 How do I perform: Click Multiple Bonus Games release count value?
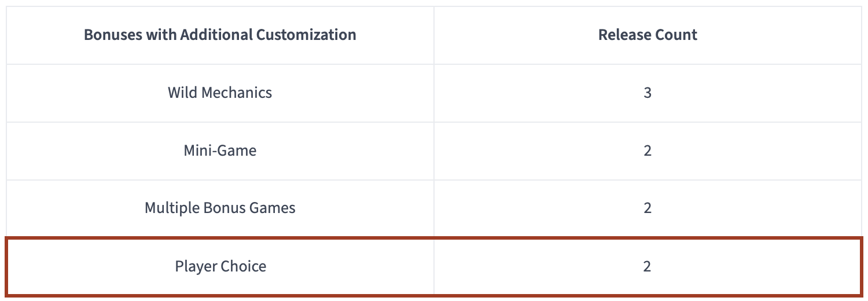648,208
